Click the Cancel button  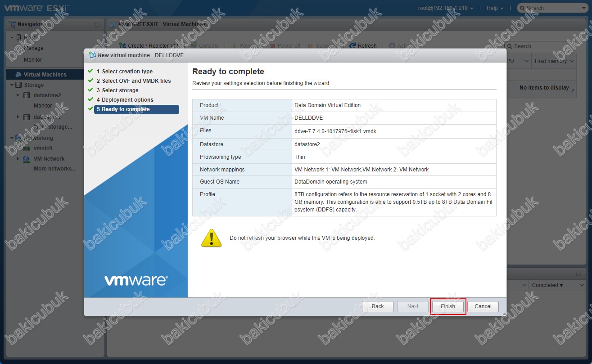click(483, 306)
